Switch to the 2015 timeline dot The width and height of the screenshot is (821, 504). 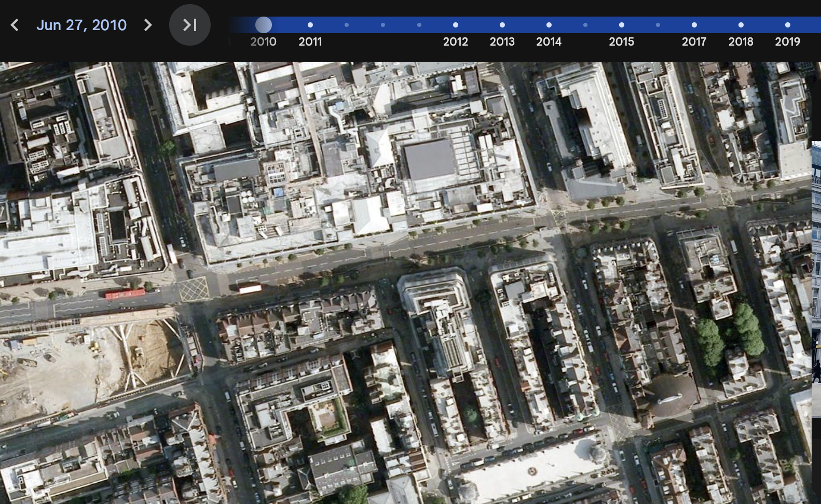tap(622, 25)
